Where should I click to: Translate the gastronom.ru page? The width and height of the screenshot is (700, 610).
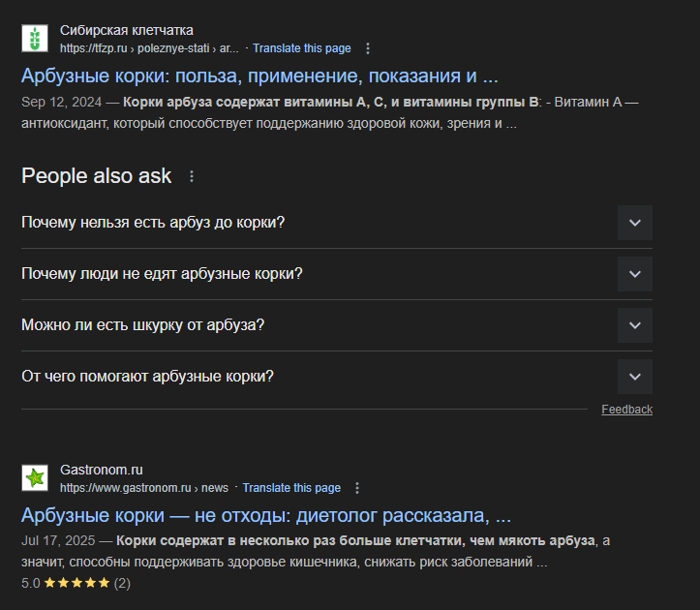291,488
